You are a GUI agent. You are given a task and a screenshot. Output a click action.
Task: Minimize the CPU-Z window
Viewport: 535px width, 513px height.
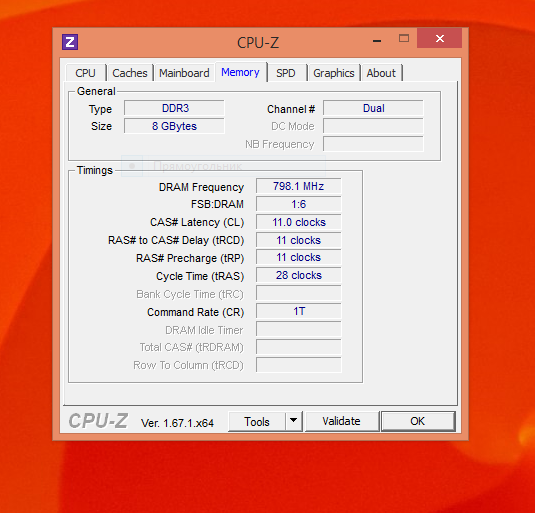(x=377, y=41)
